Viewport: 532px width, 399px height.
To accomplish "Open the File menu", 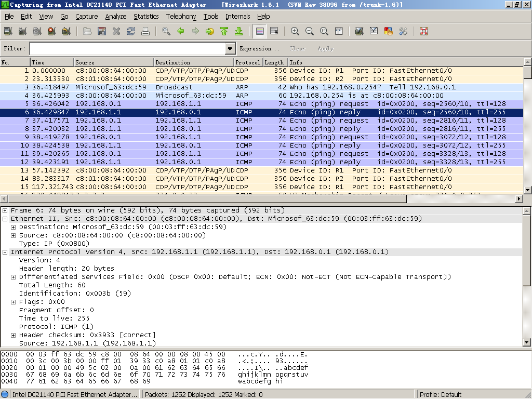I will click(9, 16).
